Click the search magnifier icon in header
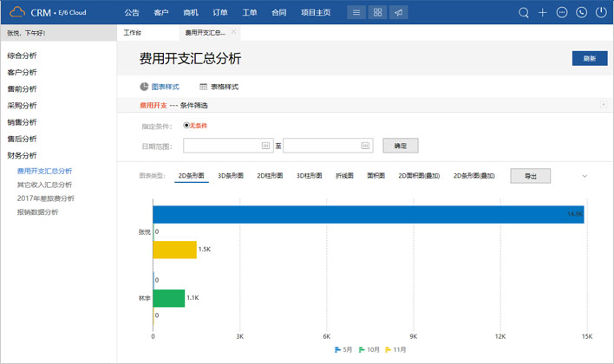Screen dimensions: 614x364 (524, 13)
